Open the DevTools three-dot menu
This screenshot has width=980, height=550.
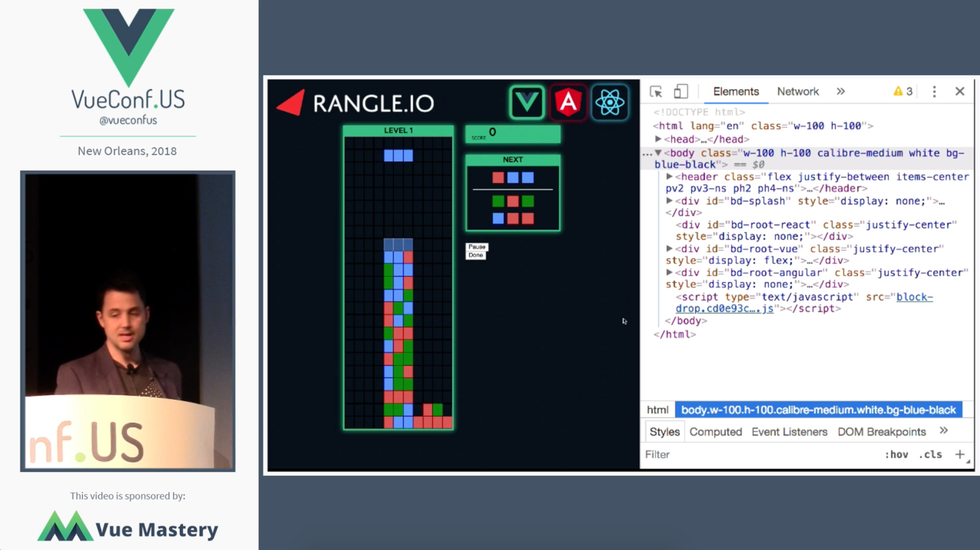pos(934,92)
